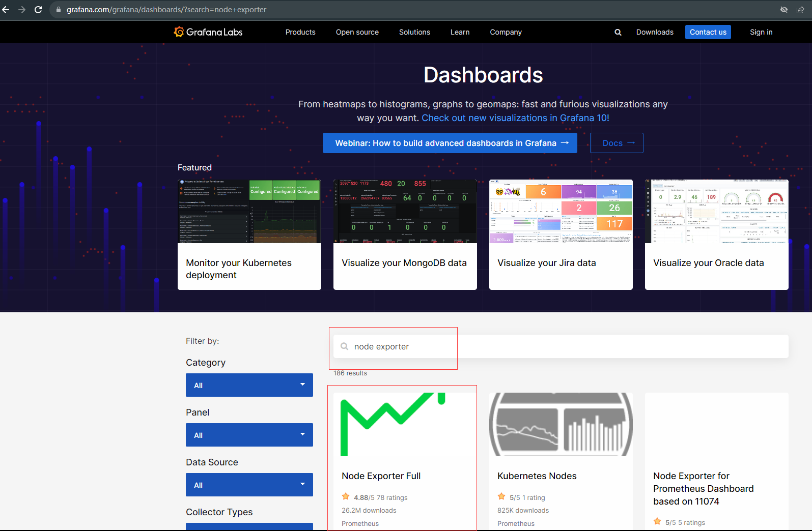Click the star icon on Node Exporter Full
812x531 pixels.
click(x=346, y=496)
